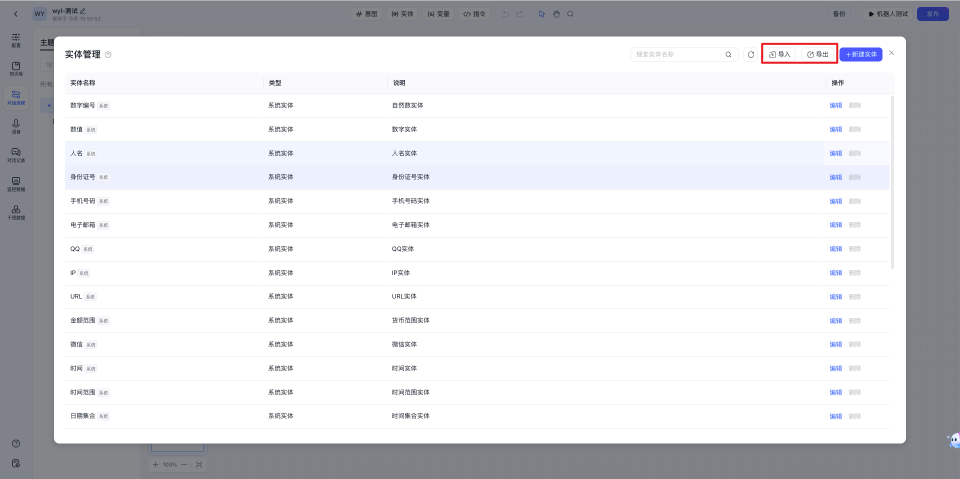
Task: Click the 新建实体 button
Action: point(860,54)
